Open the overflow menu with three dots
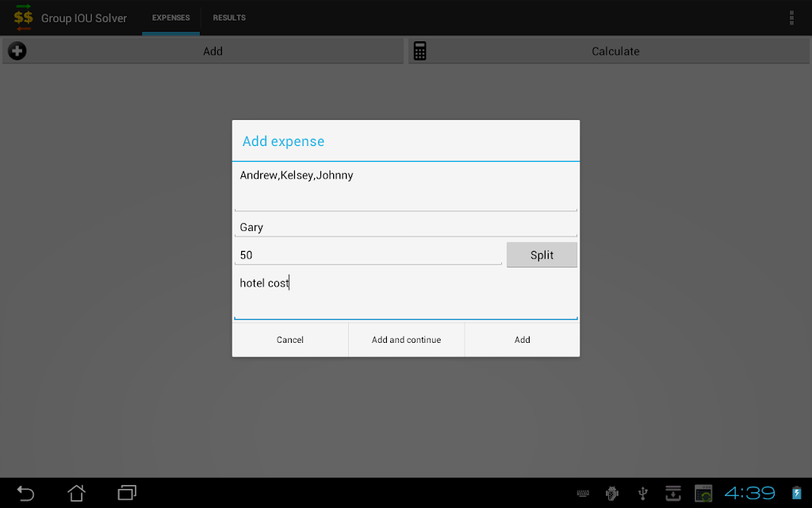The width and height of the screenshot is (812, 508). coord(791,17)
